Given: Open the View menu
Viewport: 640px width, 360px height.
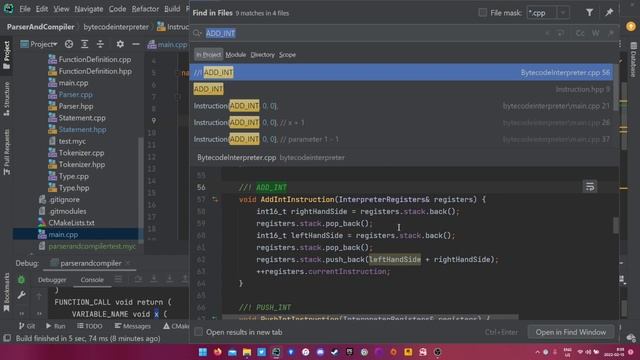Looking at the screenshot, I should coord(61,9).
